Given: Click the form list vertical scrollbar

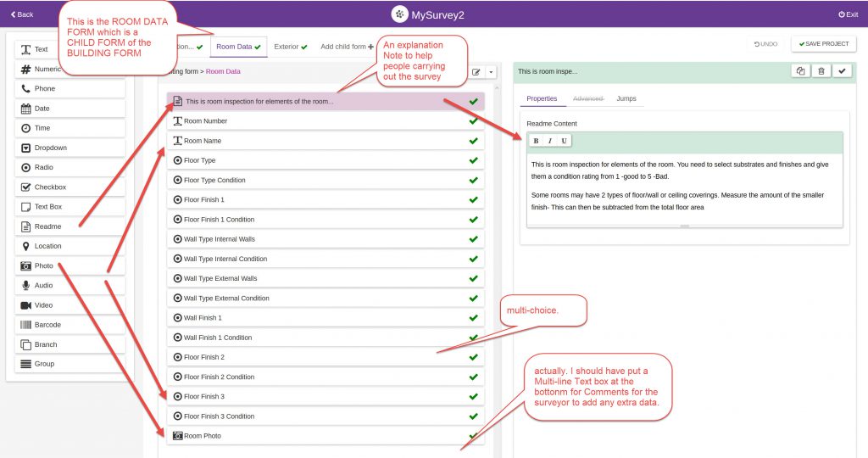Looking at the screenshot, I should click(497, 254).
